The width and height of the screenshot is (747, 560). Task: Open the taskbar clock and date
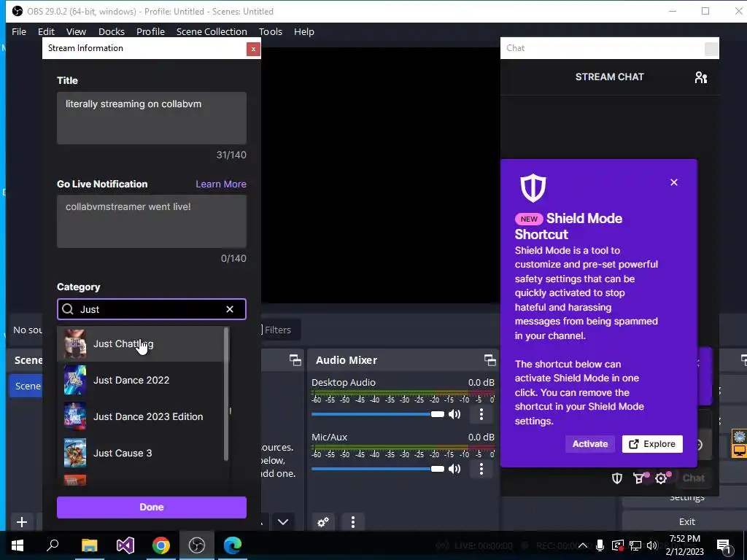(684, 545)
